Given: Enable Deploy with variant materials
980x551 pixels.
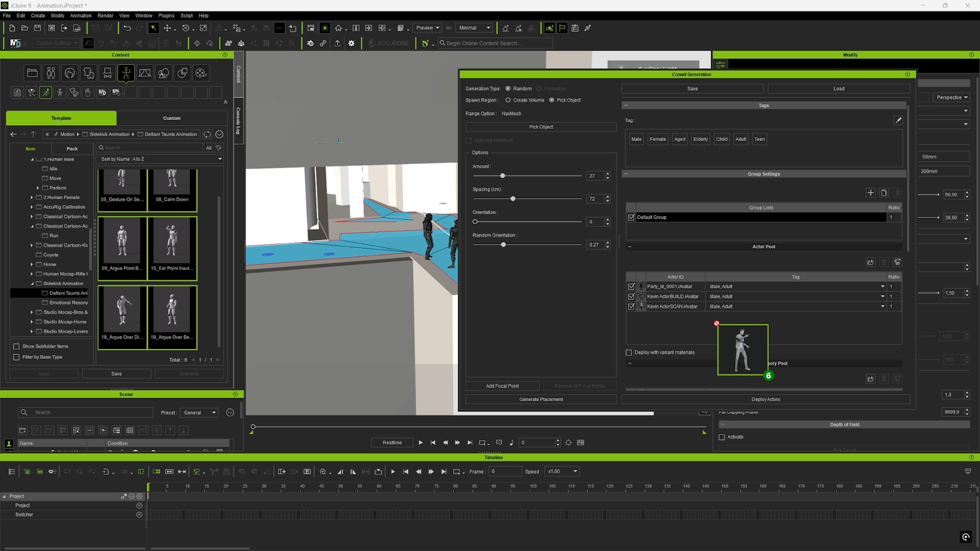Looking at the screenshot, I should [628, 353].
